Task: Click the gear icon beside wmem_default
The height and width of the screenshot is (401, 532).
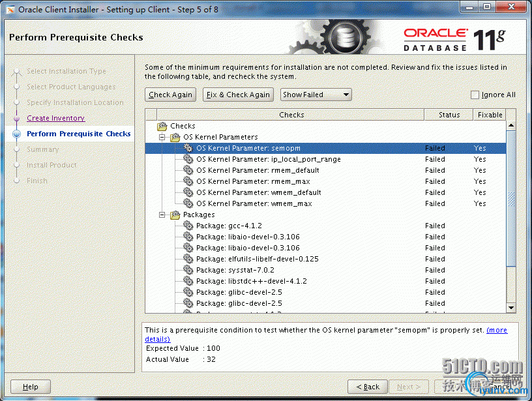Action: tap(188, 192)
